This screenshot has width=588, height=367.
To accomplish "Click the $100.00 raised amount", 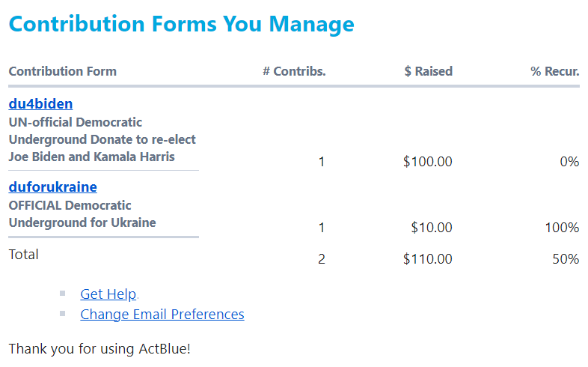I will 427,162.
